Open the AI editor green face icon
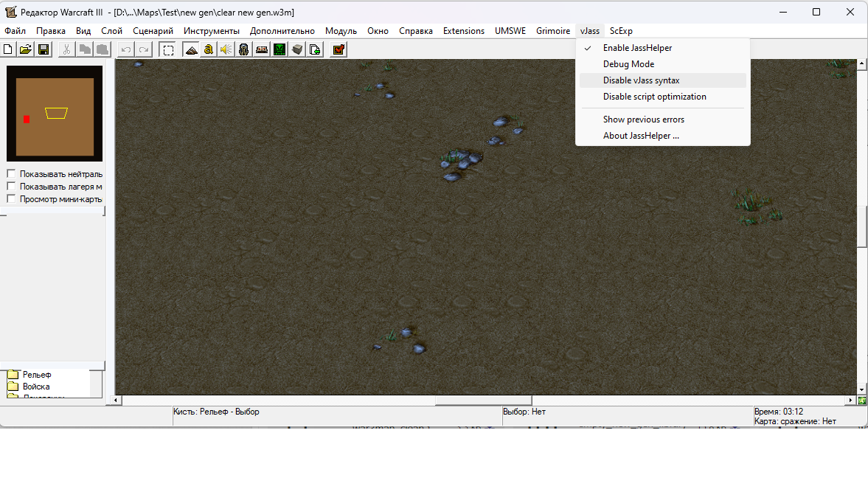 tap(280, 50)
